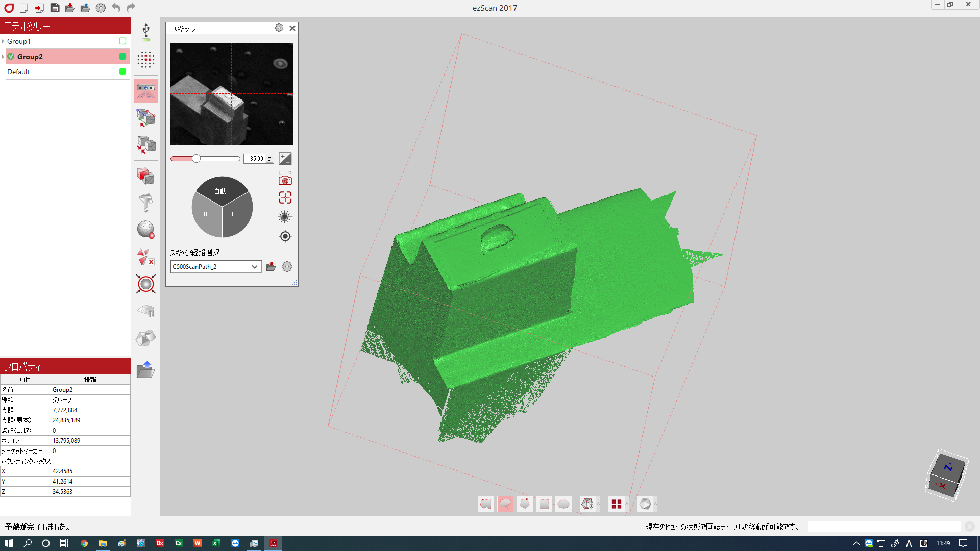Open Excel from the Windows taskbar

coord(216,543)
